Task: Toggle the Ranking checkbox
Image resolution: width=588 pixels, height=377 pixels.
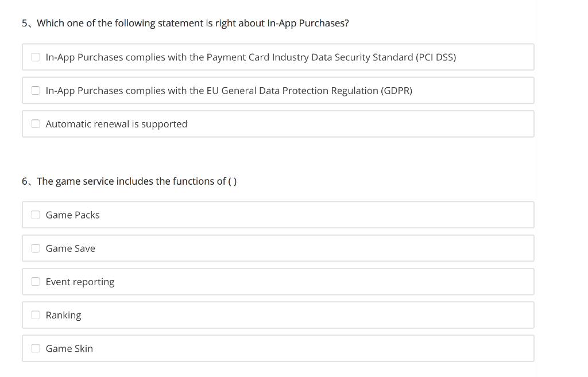Action: point(36,315)
